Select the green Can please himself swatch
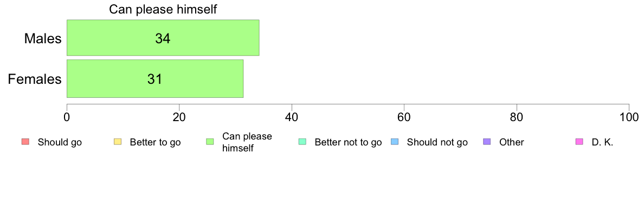The width and height of the screenshot is (644, 199). tap(209, 142)
